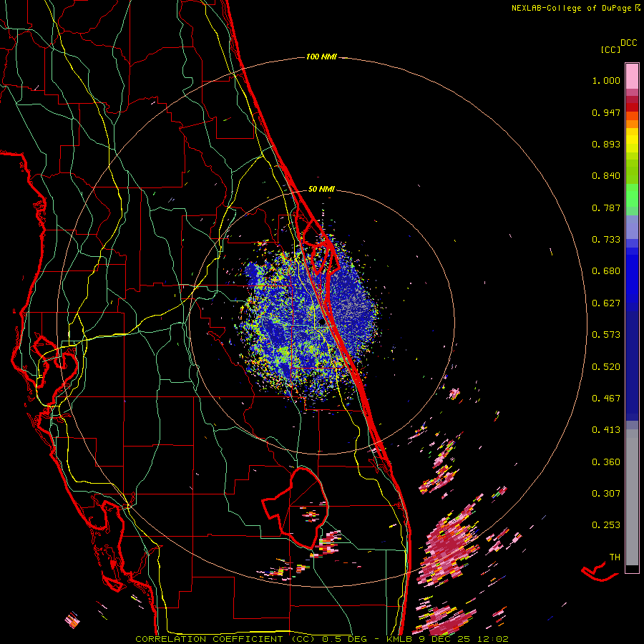
Task: Click the DCC product label
Action: (628, 43)
